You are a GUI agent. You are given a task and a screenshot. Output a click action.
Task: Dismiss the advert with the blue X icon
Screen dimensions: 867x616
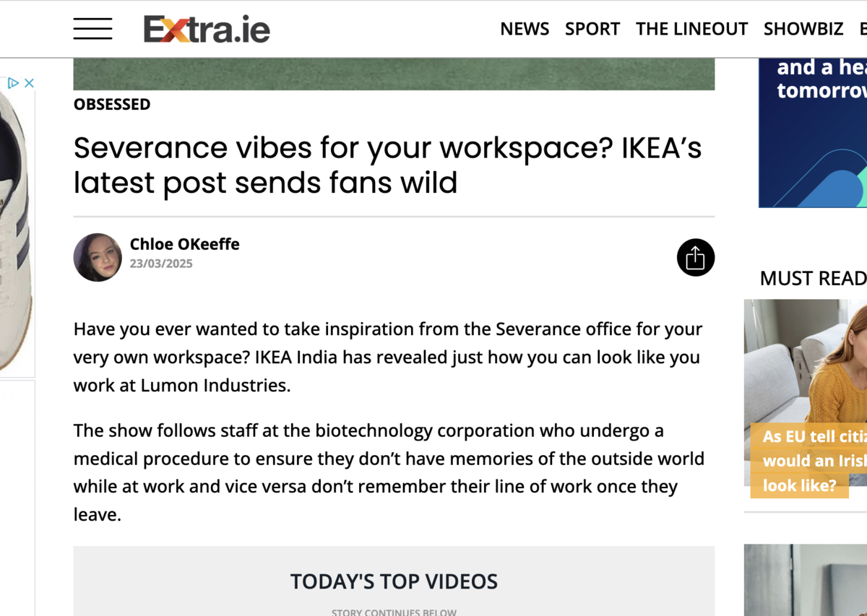[x=27, y=83]
